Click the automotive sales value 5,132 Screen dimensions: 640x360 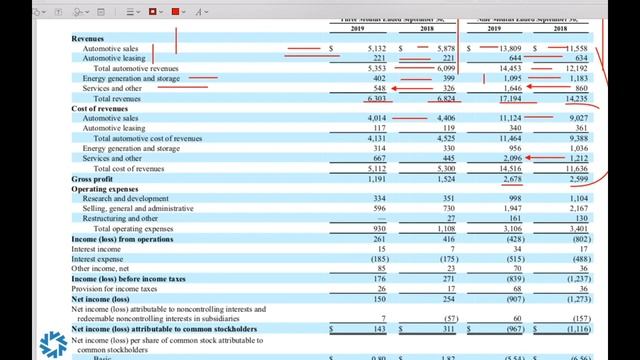pos(376,49)
